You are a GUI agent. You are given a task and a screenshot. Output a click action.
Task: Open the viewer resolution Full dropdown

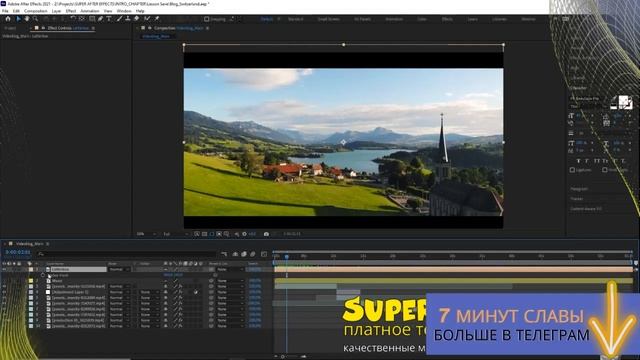coord(176,234)
